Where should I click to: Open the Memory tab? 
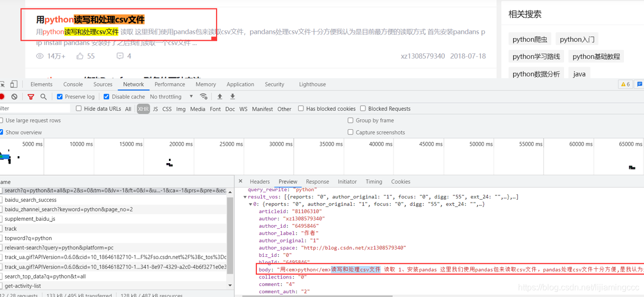[x=205, y=84]
